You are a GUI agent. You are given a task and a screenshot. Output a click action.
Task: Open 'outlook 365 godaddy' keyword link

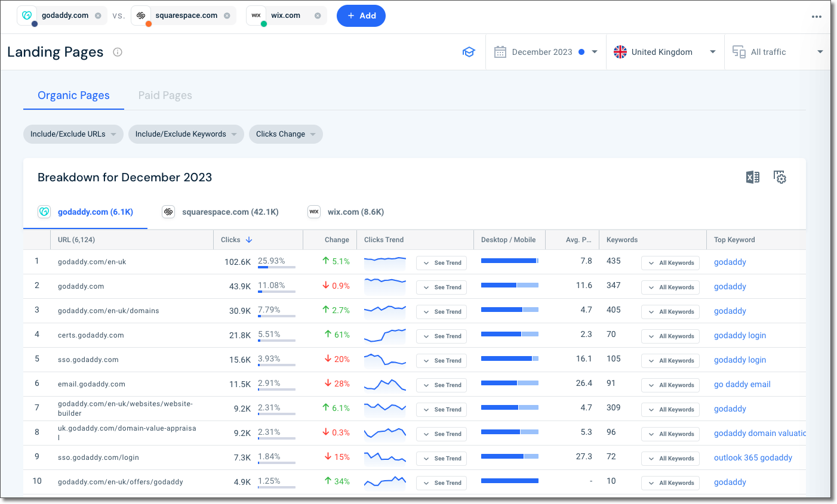(x=753, y=457)
